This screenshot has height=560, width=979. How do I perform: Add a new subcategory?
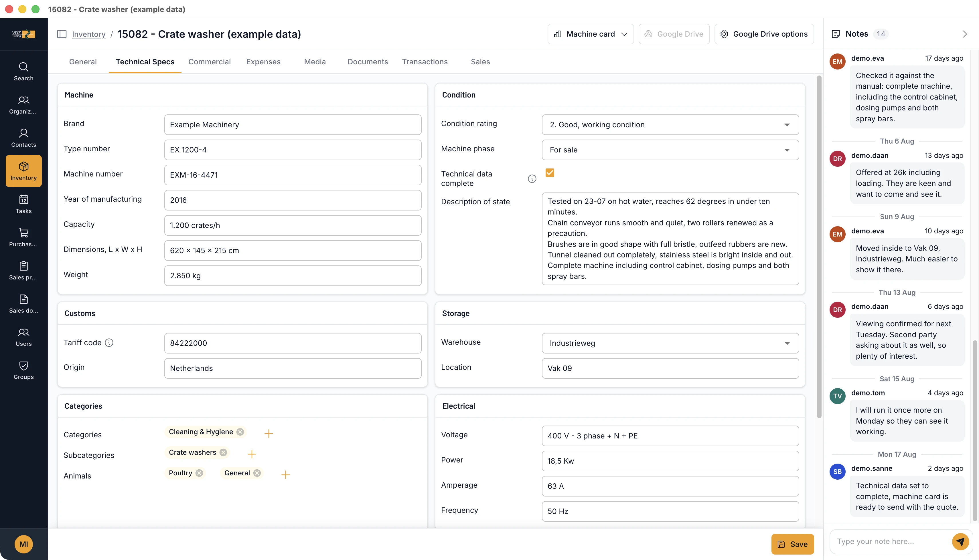coord(252,454)
